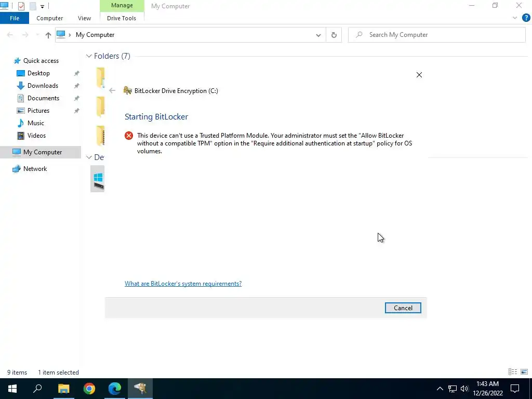532x399 pixels.
Task: Launch Google Chrome from taskbar
Action: [x=89, y=389]
